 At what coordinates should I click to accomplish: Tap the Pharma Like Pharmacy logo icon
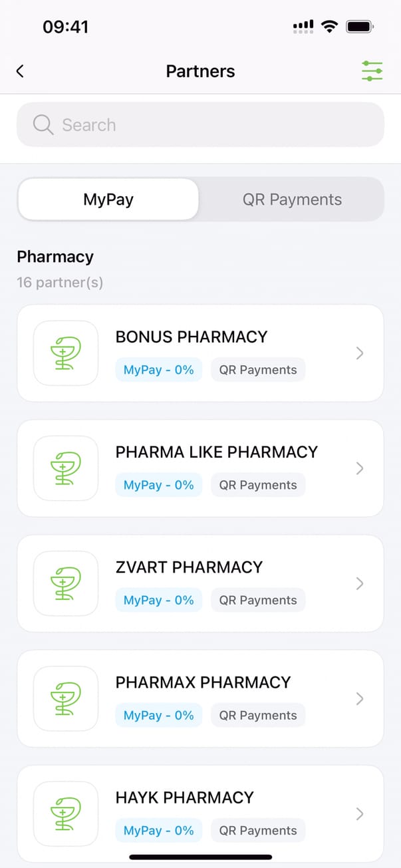(66, 468)
